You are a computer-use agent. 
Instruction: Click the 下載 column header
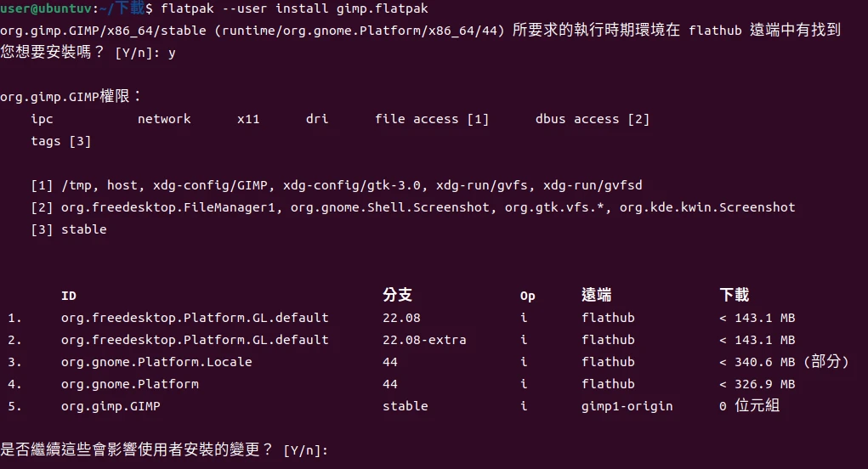pos(734,296)
